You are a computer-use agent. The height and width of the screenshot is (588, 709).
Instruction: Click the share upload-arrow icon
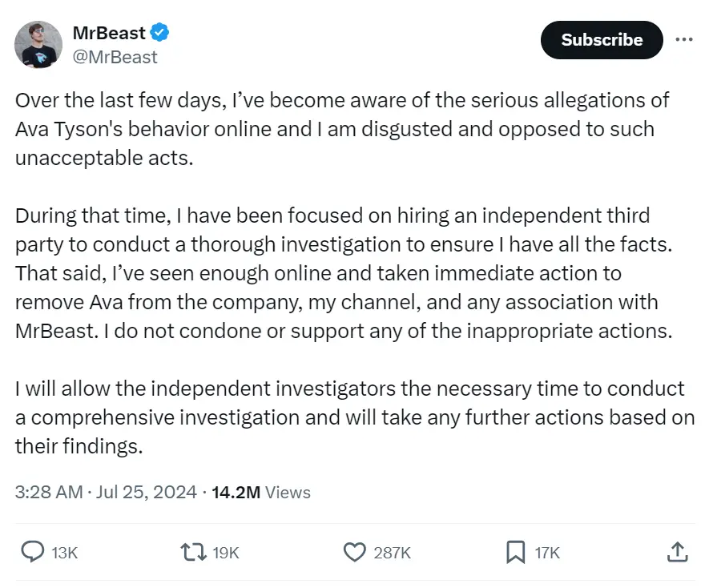pos(678,552)
